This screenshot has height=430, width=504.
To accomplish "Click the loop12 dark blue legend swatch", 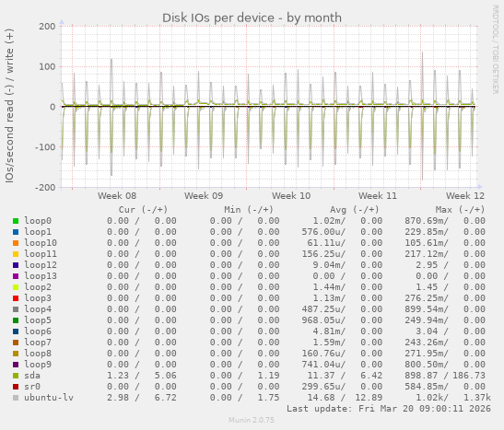I will [x=16, y=265].
